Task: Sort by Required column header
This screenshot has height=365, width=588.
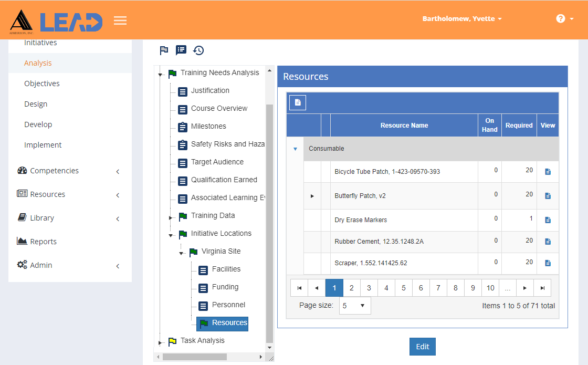Action: 519,126
